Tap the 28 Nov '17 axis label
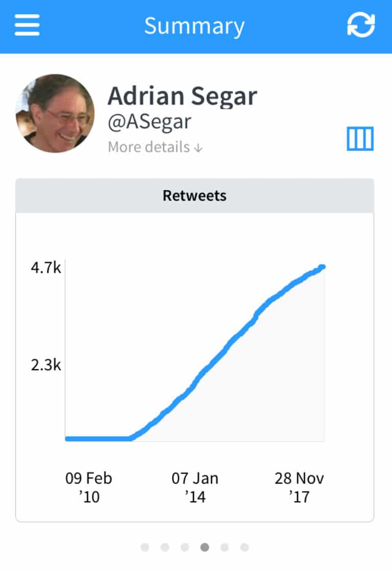This screenshot has height=571, width=392. (299, 487)
